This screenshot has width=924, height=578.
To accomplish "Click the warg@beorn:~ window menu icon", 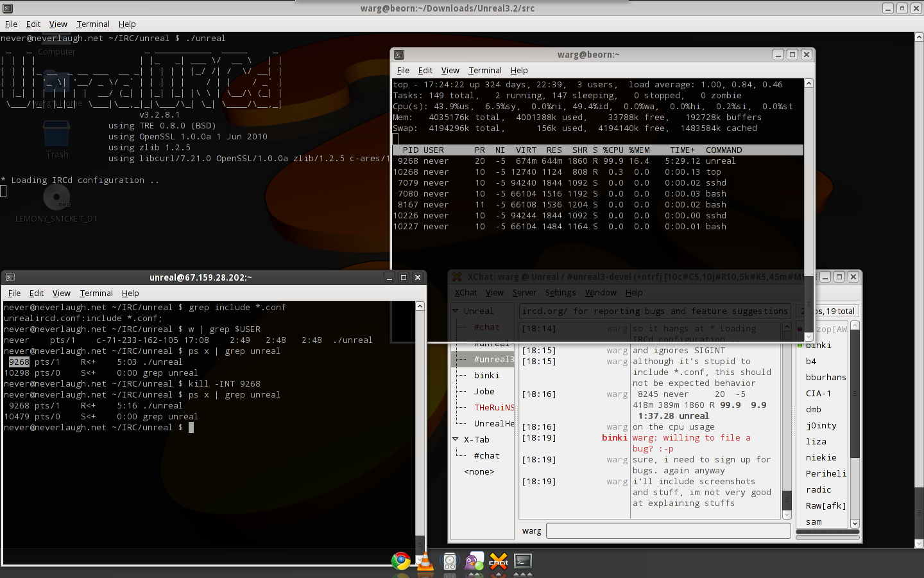I will coord(399,55).
